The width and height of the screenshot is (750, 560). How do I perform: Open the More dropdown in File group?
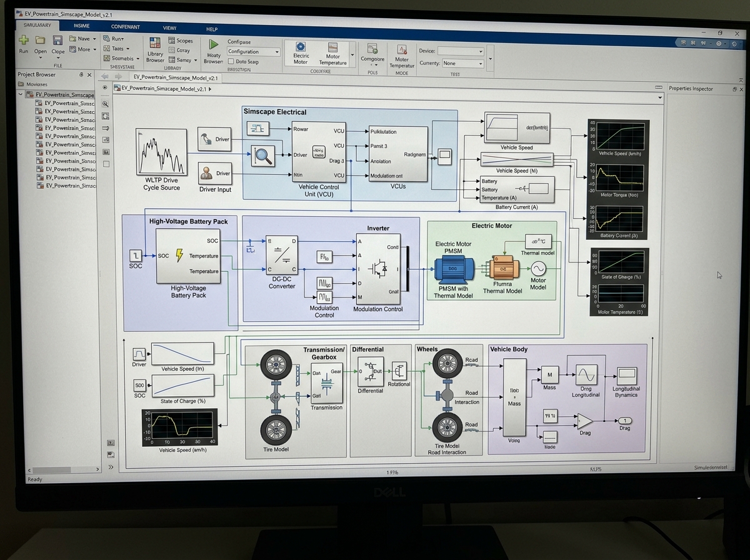95,49
